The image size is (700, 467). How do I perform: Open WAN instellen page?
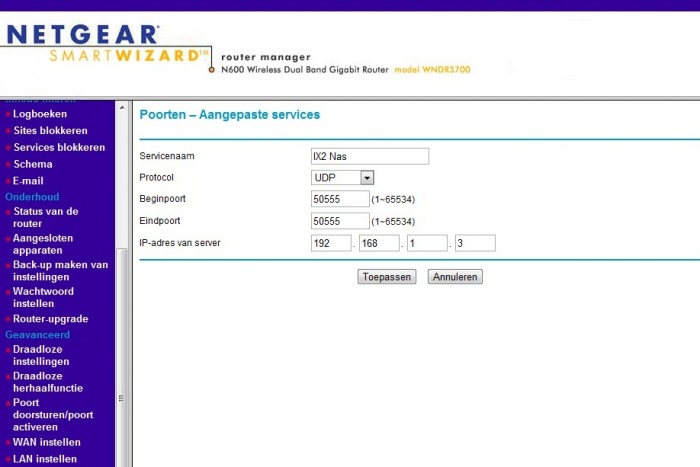[x=47, y=442]
